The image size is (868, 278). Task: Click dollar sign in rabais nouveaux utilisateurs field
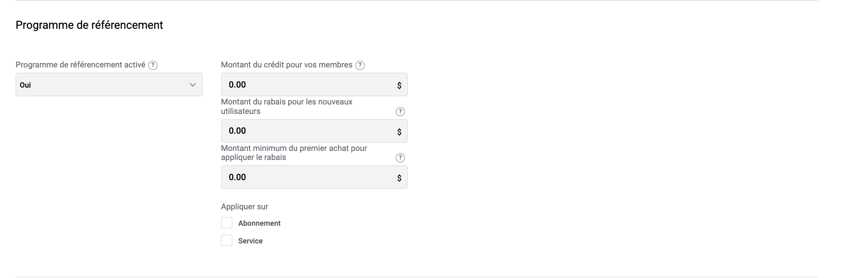(x=399, y=132)
